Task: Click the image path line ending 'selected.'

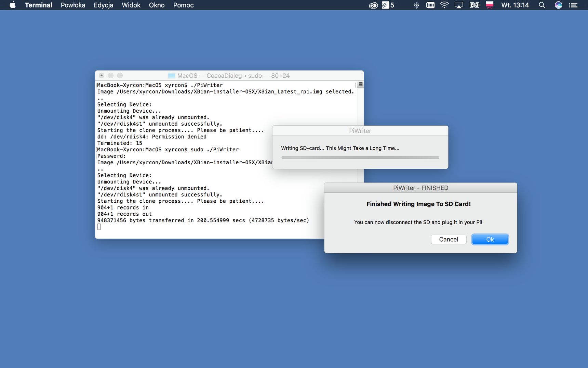Action: pyautogui.click(x=226, y=92)
